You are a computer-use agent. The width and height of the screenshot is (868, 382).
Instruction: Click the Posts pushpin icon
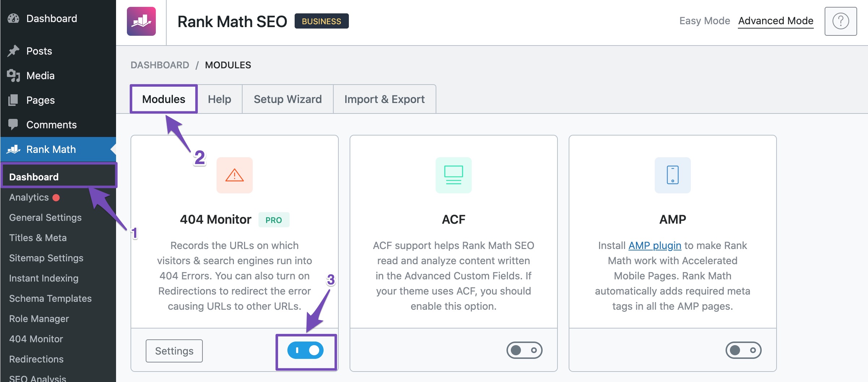coord(14,51)
